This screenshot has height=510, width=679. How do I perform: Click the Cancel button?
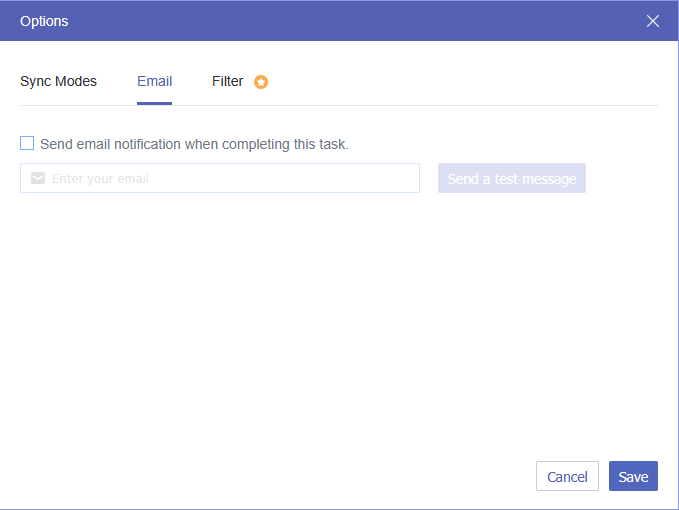click(567, 477)
